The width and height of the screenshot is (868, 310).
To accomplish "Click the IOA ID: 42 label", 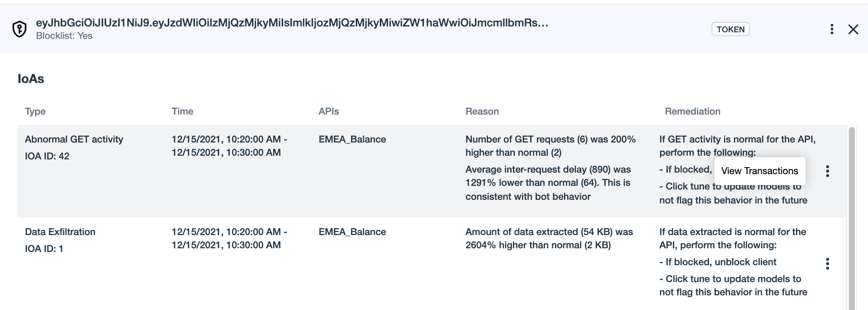I will tap(47, 156).
